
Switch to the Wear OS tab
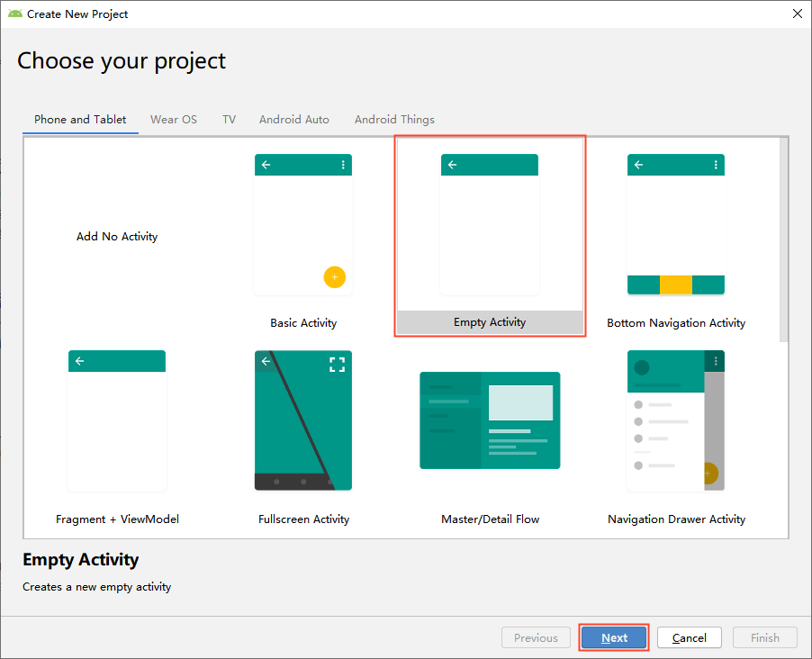pos(174,120)
